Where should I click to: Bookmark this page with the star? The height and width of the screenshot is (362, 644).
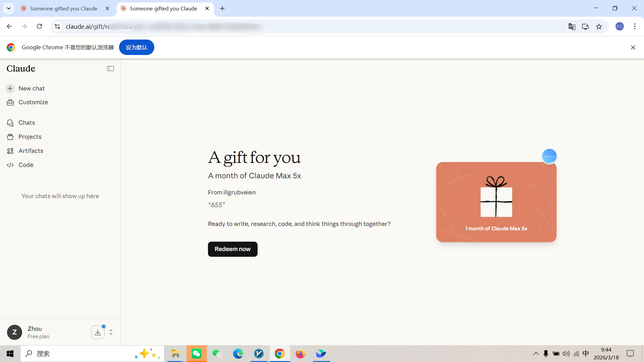coord(599,26)
